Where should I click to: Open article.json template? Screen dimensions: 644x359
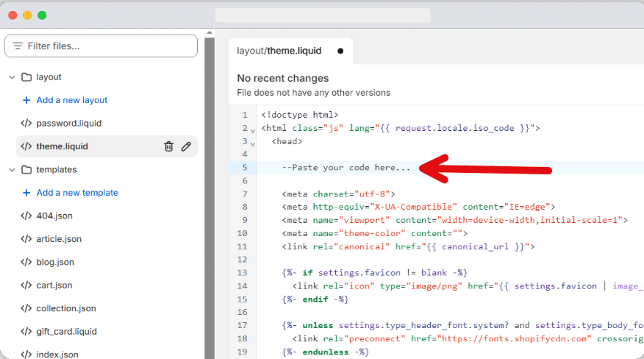59,239
